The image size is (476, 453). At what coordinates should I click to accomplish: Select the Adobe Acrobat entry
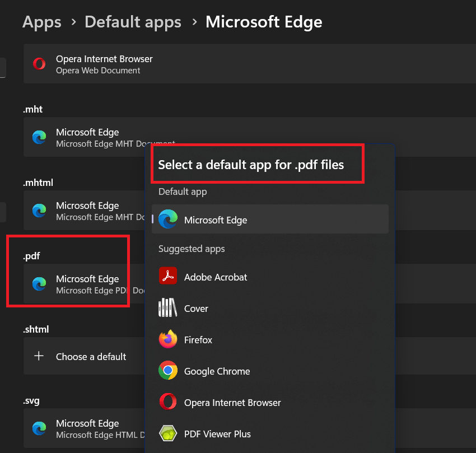[270, 277]
